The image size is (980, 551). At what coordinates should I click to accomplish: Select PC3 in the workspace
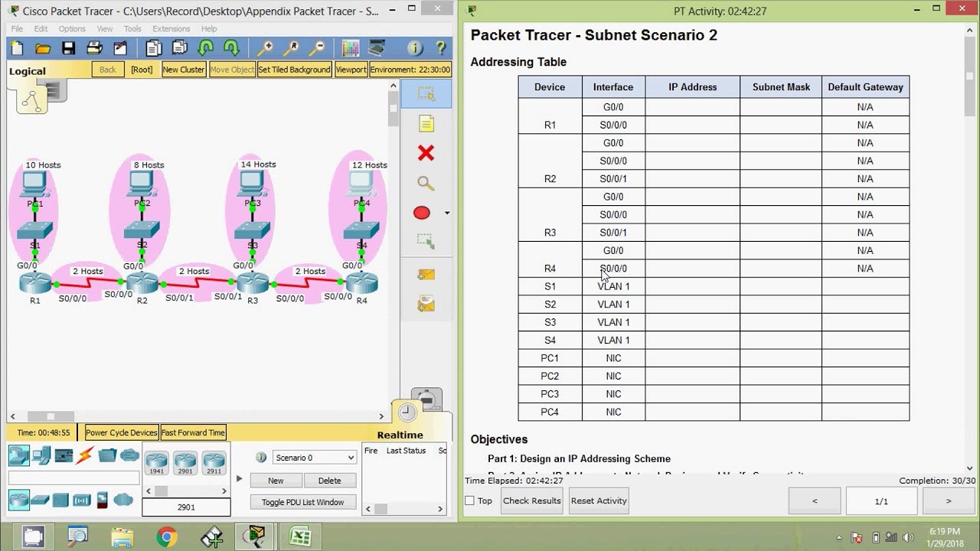click(x=252, y=184)
